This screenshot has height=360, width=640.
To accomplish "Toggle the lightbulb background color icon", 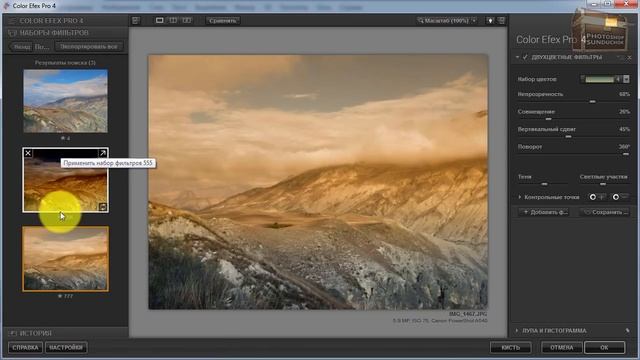I will point(490,20).
